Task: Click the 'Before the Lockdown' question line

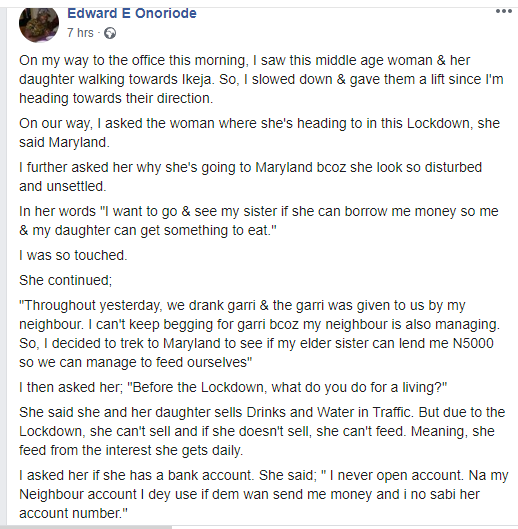Action: pos(233,387)
